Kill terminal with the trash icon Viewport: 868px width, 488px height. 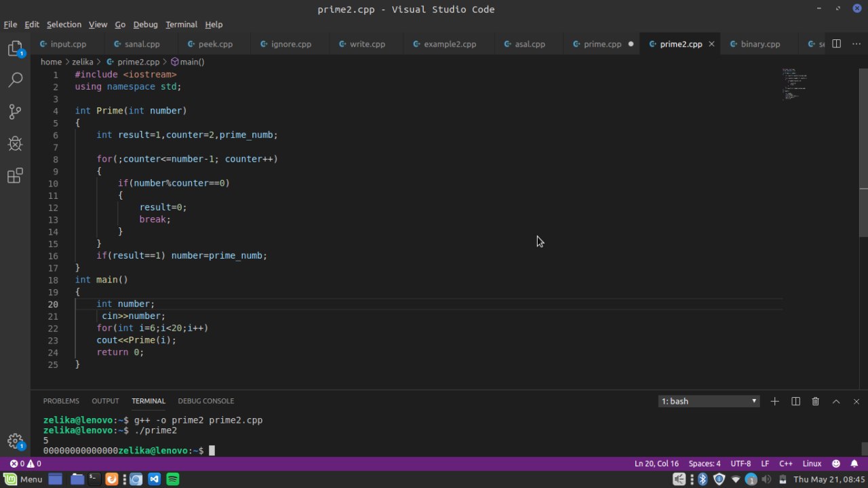pos(816,401)
